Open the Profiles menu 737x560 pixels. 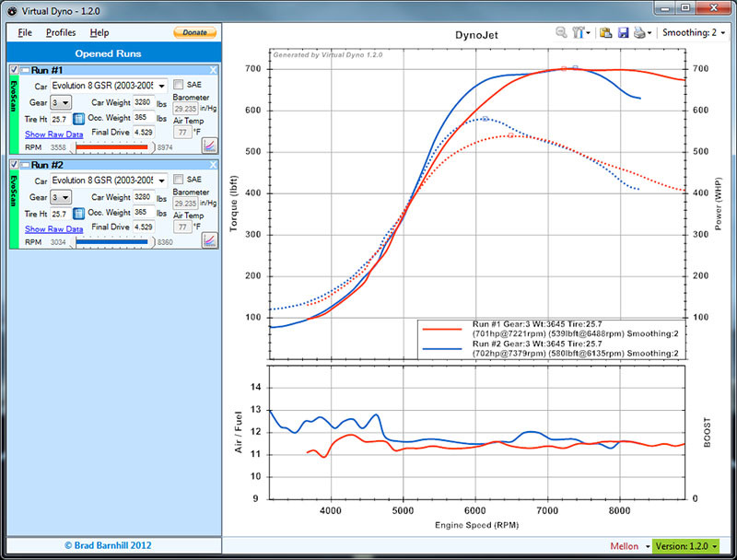coord(61,32)
